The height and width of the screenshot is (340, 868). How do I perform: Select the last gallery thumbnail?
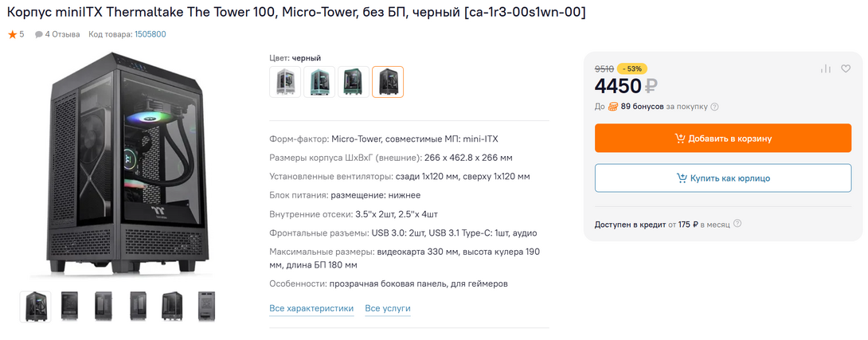206,306
